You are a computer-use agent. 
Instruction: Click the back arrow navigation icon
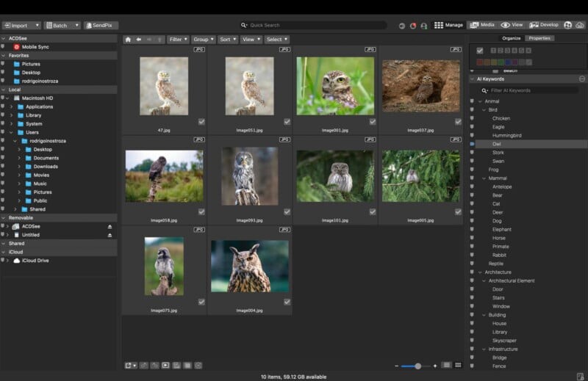(x=139, y=40)
